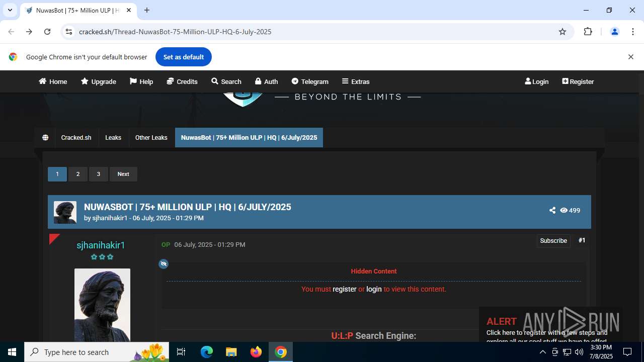The image size is (644, 362).
Task: Click the register link in hidden content
Action: pyautogui.click(x=345, y=289)
